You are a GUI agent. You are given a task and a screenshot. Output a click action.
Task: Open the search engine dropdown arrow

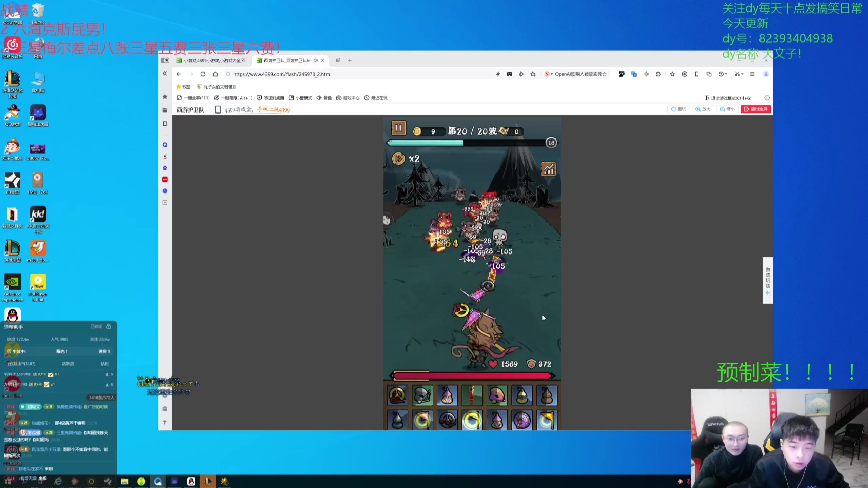[x=552, y=74]
